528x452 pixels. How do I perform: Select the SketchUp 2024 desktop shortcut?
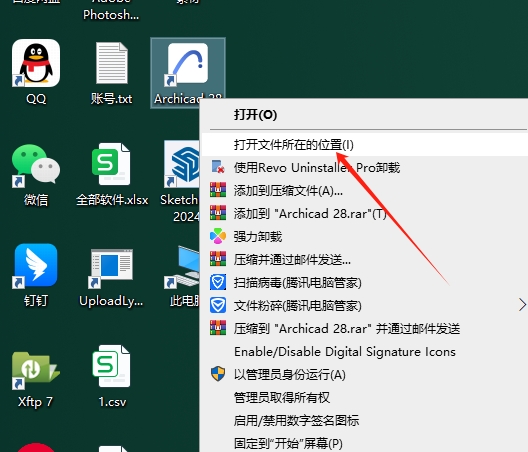[182, 164]
